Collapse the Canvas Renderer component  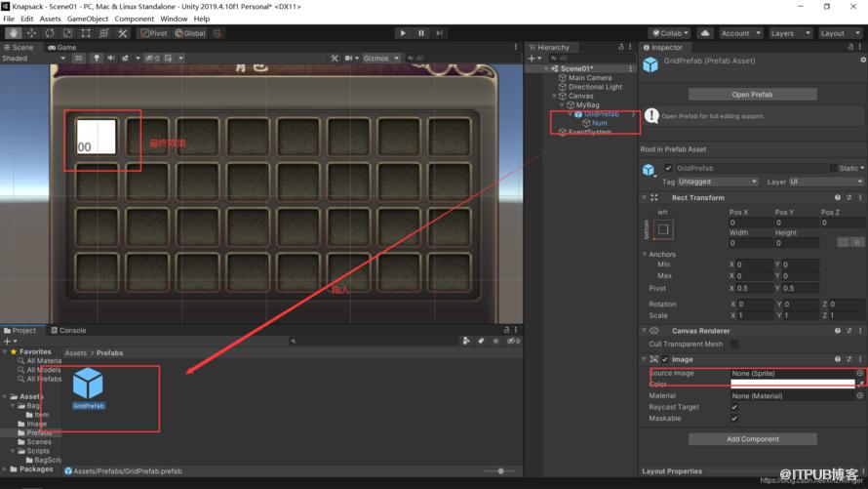644,331
